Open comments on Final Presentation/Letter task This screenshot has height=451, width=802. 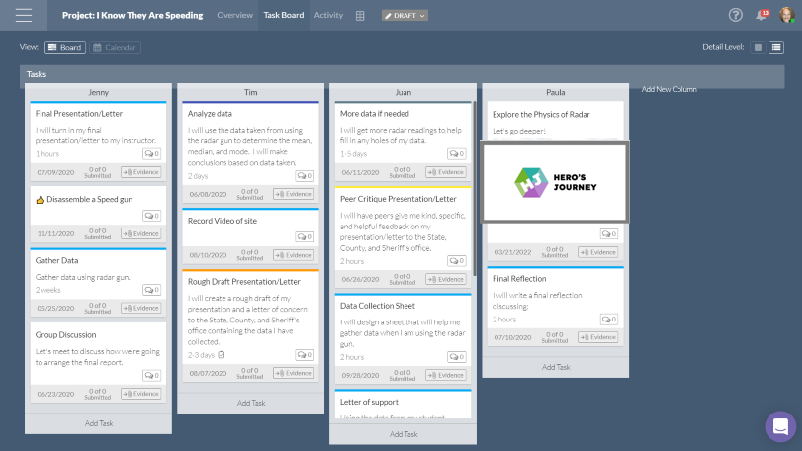tap(150, 154)
